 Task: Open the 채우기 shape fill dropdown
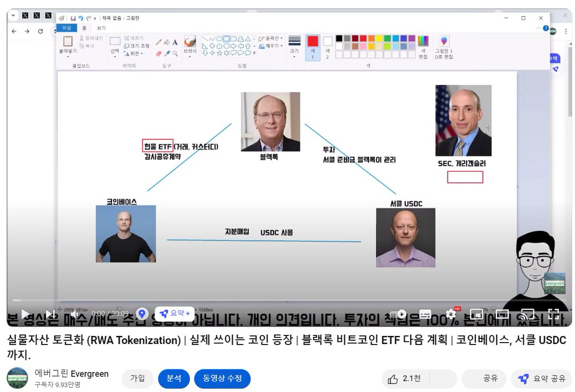(x=271, y=46)
